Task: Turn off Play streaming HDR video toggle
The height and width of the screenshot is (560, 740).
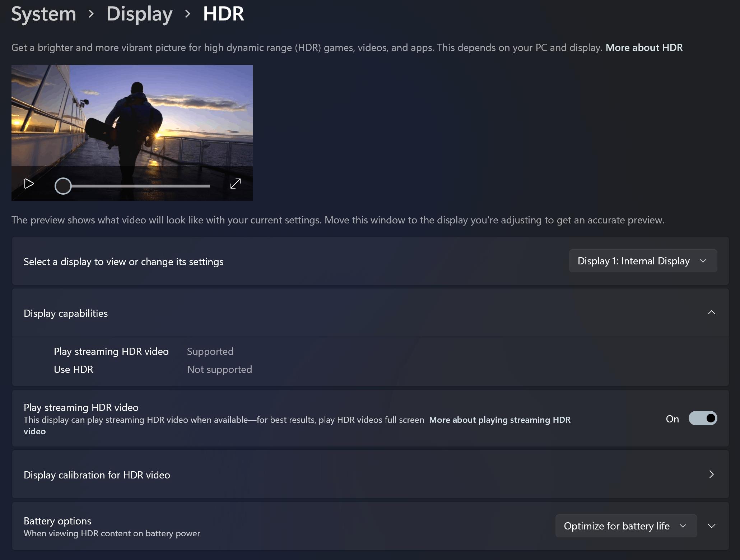Action: (702, 418)
